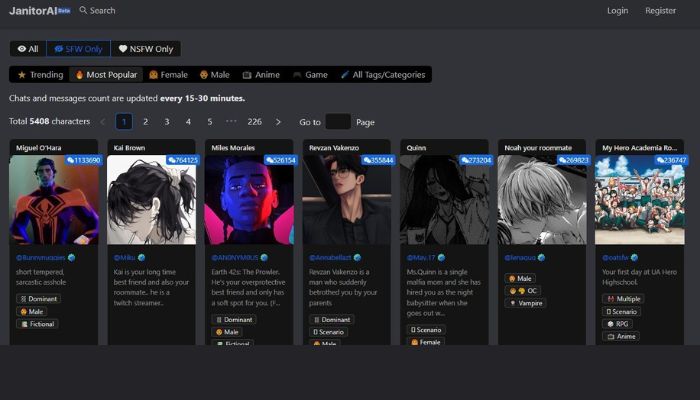Screen dimensions: 700x400
Task: Expand more pages via the ellipsis
Action: click(231, 122)
